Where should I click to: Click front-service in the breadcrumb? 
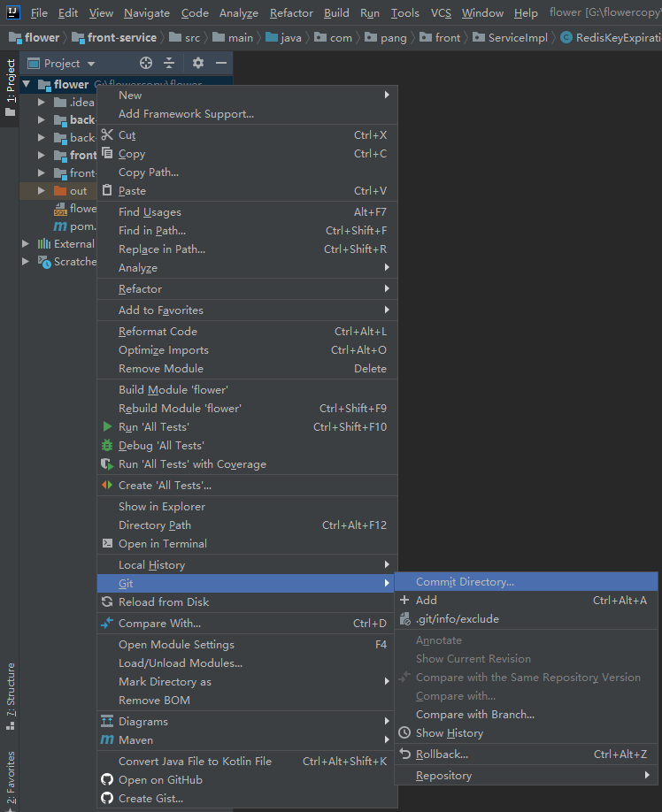pyautogui.click(x=114, y=37)
